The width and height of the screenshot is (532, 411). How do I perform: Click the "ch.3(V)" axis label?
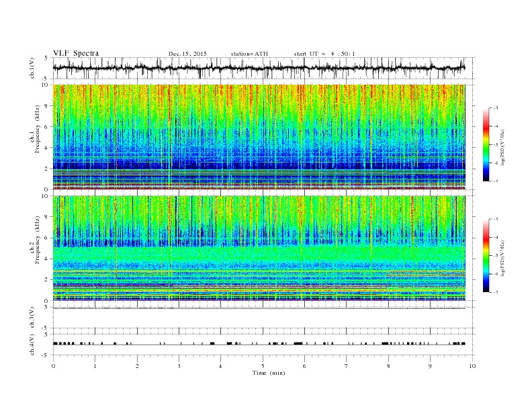click(32, 318)
